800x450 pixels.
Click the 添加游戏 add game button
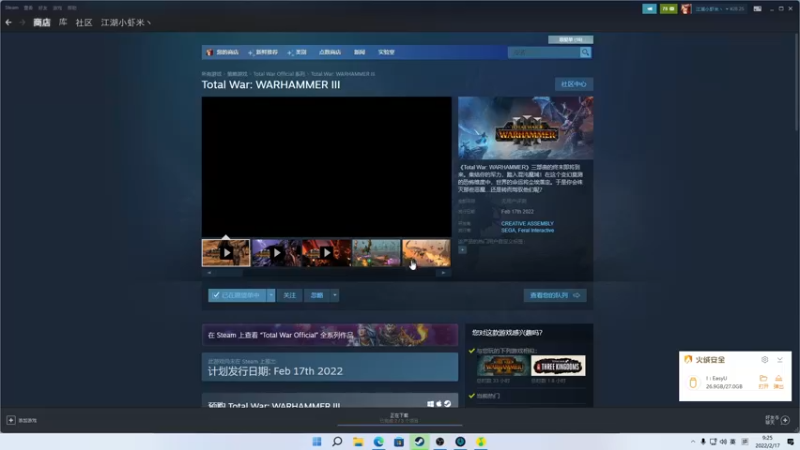22,420
